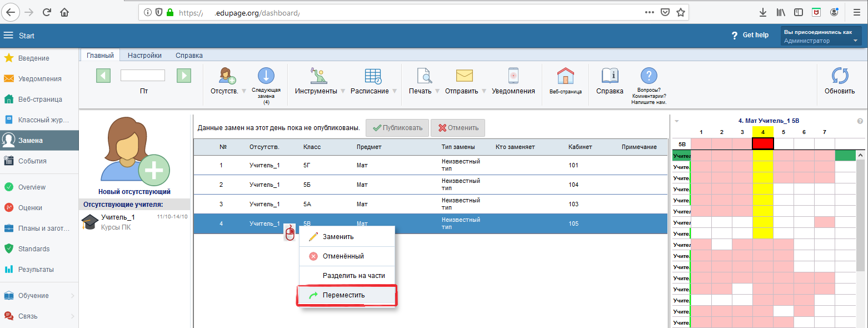
Task: Collapse the timetable panel with the triangle
Action: [676, 121]
